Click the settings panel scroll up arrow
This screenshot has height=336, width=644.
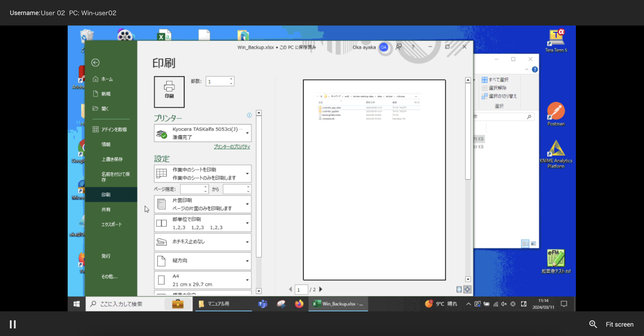(x=259, y=113)
